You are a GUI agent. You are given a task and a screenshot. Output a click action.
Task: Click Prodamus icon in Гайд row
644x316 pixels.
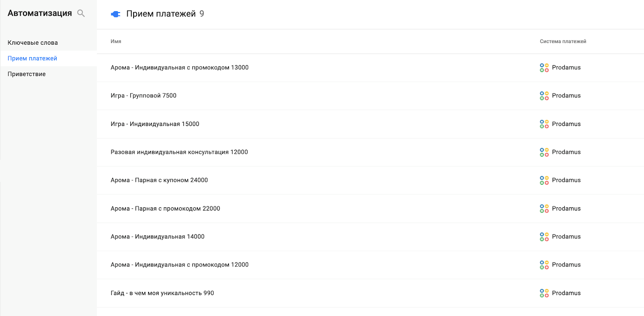pos(544,293)
